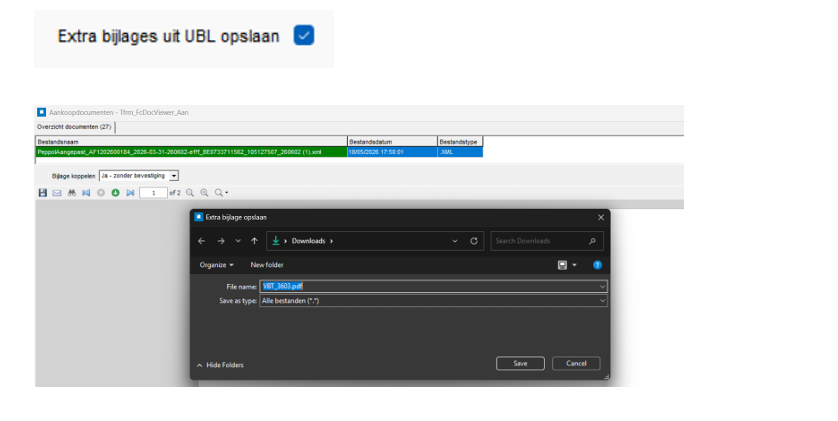The height and width of the screenshot is (421, 838).
Task: Sort by the Bestandsnaam column header
Action: (191, 142)
